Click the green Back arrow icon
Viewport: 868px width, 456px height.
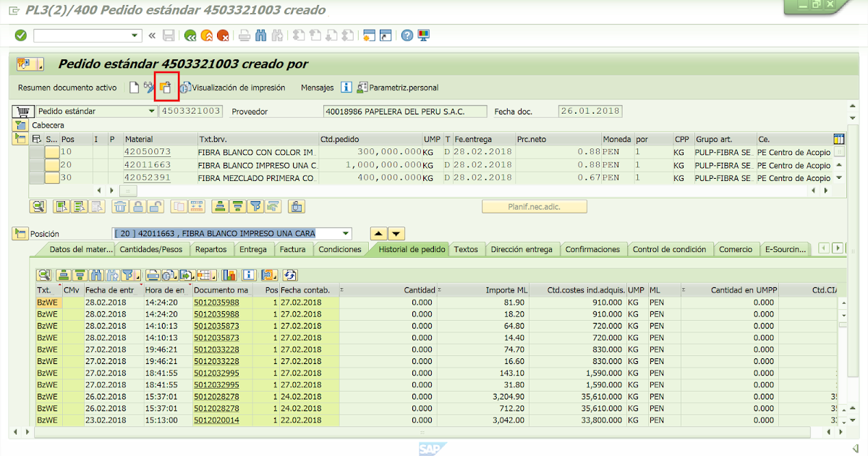pos(190,35)
